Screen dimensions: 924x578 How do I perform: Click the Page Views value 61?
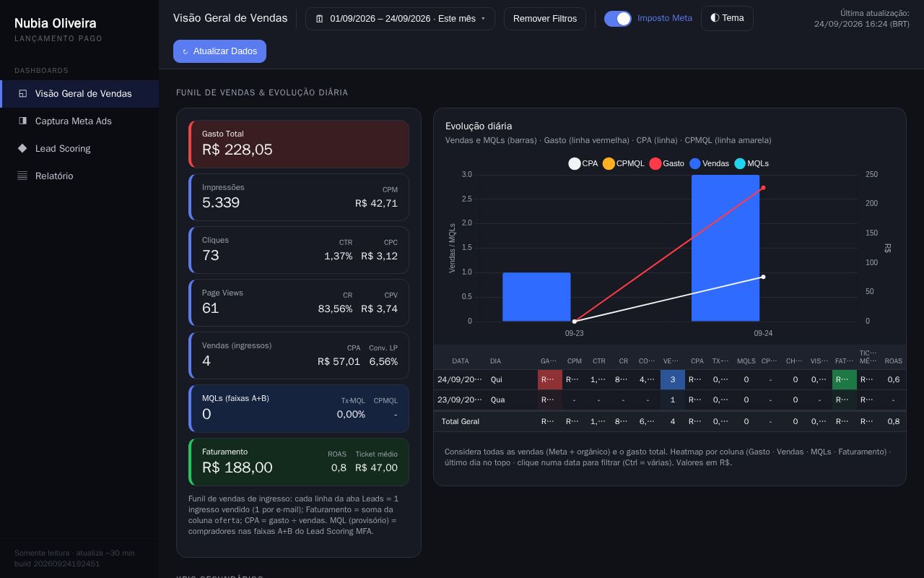click(x=210, y=308)
